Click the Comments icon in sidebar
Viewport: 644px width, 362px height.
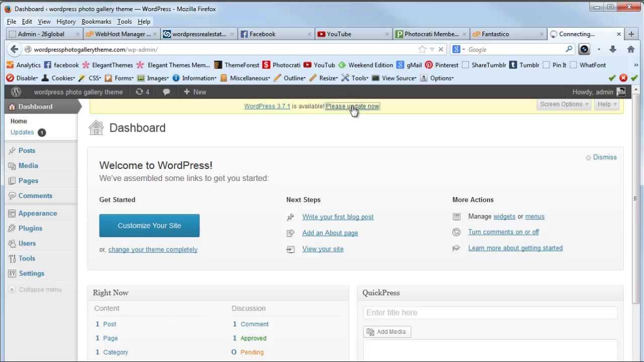click(12, 196)
